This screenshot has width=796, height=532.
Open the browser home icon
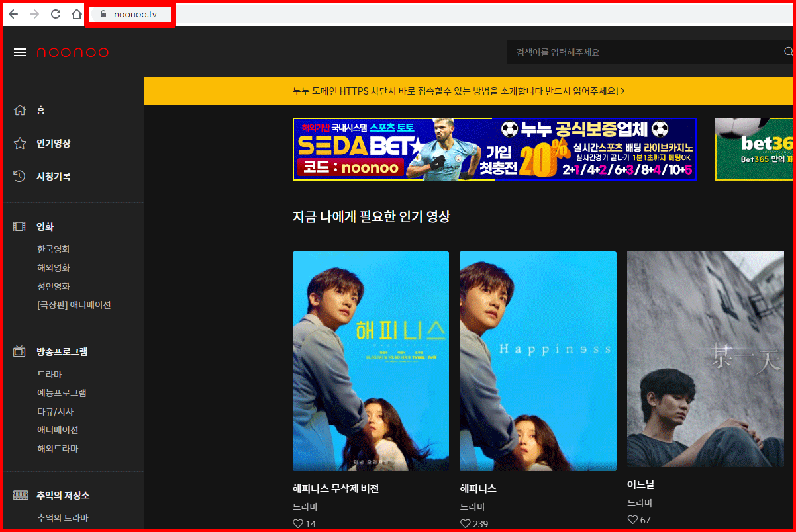pos(77,14)
